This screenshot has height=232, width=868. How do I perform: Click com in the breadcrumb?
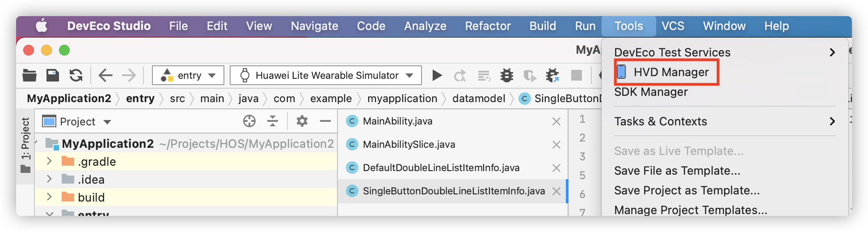tap(284, 99)
